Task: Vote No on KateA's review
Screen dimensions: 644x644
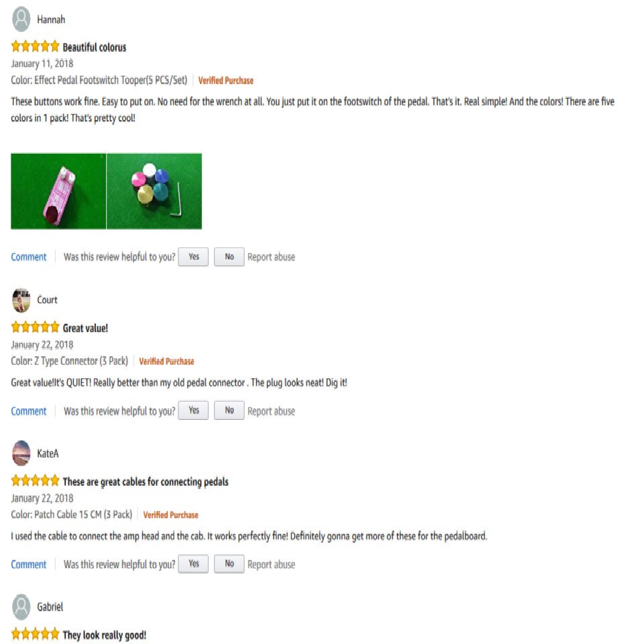Action: pos(229,564)
